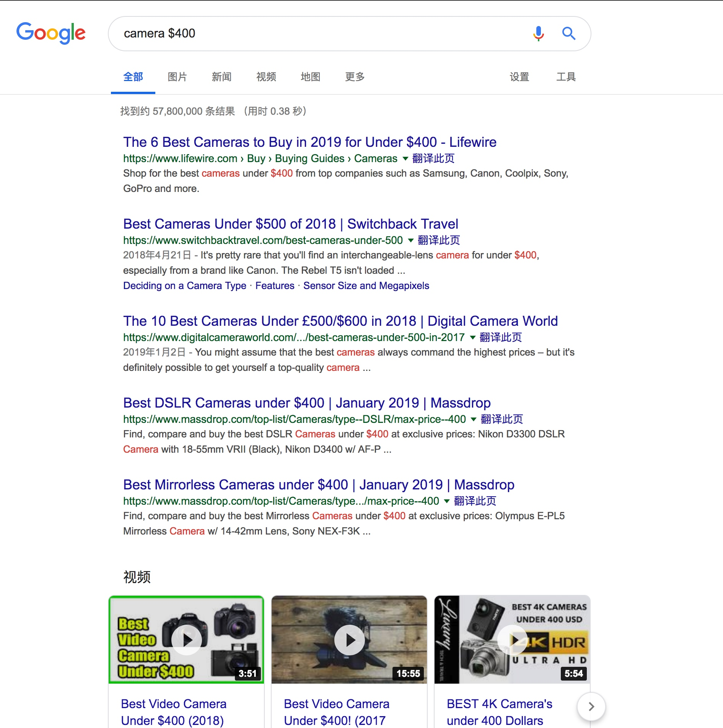Open 设置 options

tap(519, 77)
